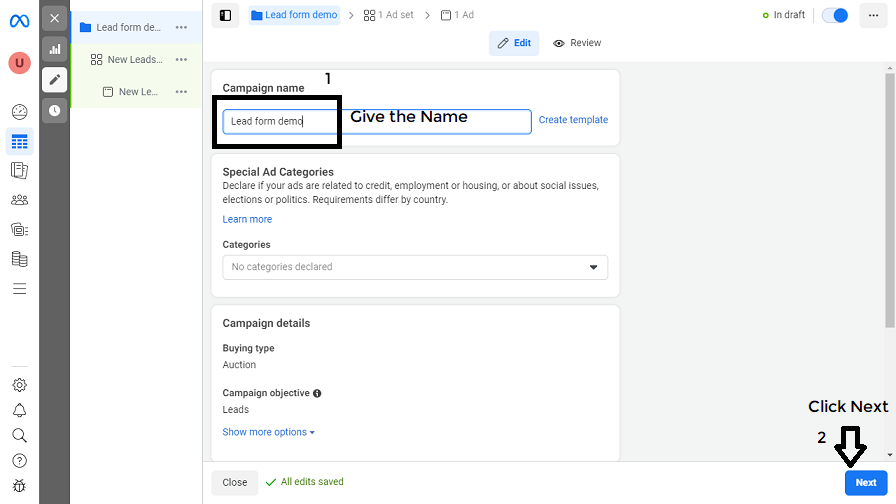Open the settings gear icon

click(x=19, y=385)
